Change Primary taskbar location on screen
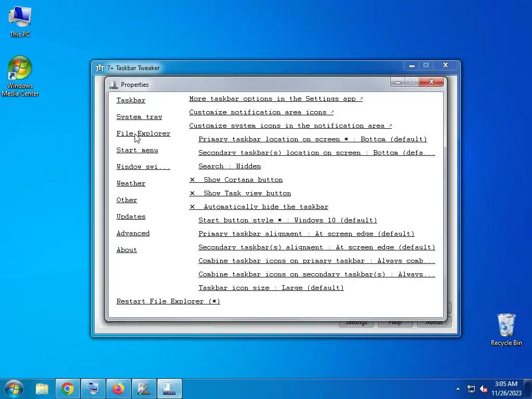The image size is (532, 399). point(313,139)
